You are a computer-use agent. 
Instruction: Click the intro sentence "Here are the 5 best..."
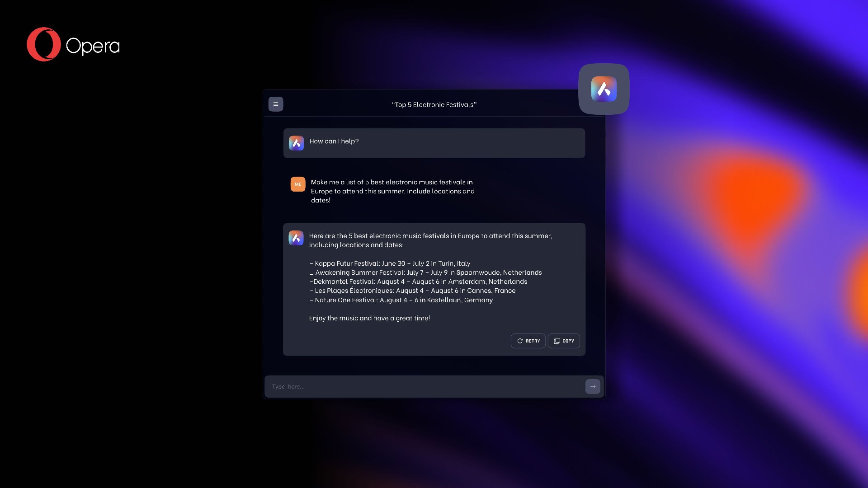pos(430,240)
